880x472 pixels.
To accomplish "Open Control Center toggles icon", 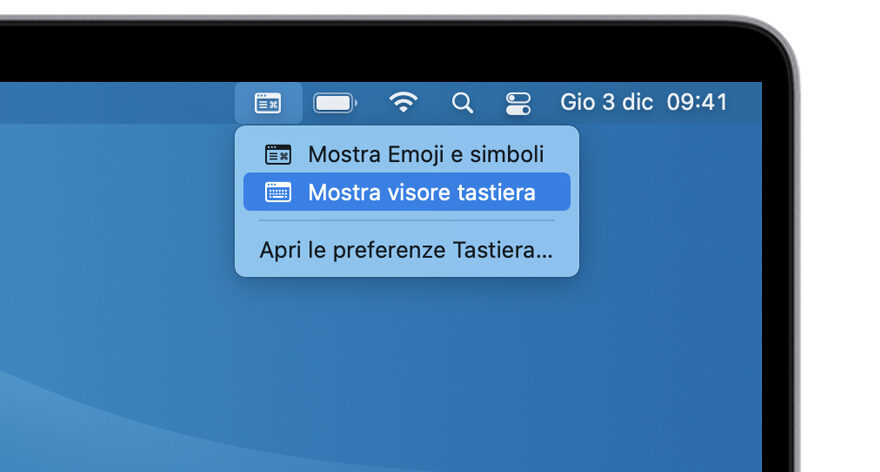I will coord(518,102).
